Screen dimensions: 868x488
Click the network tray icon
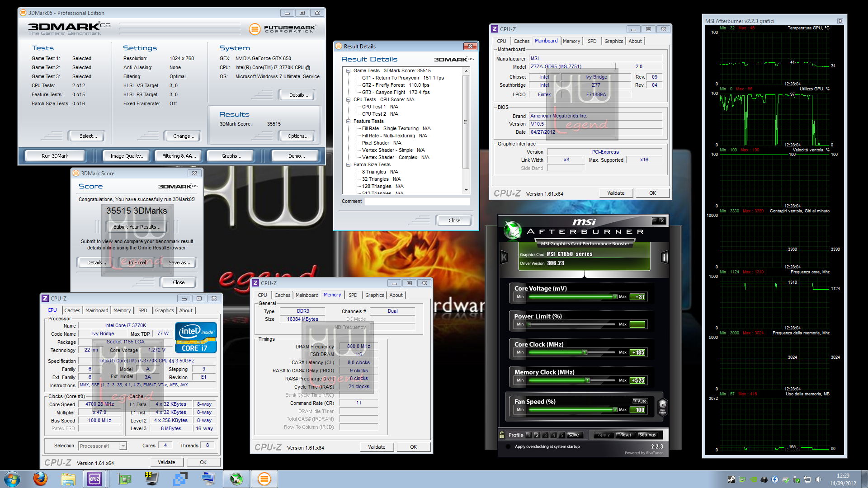click(x=807, y=479)
